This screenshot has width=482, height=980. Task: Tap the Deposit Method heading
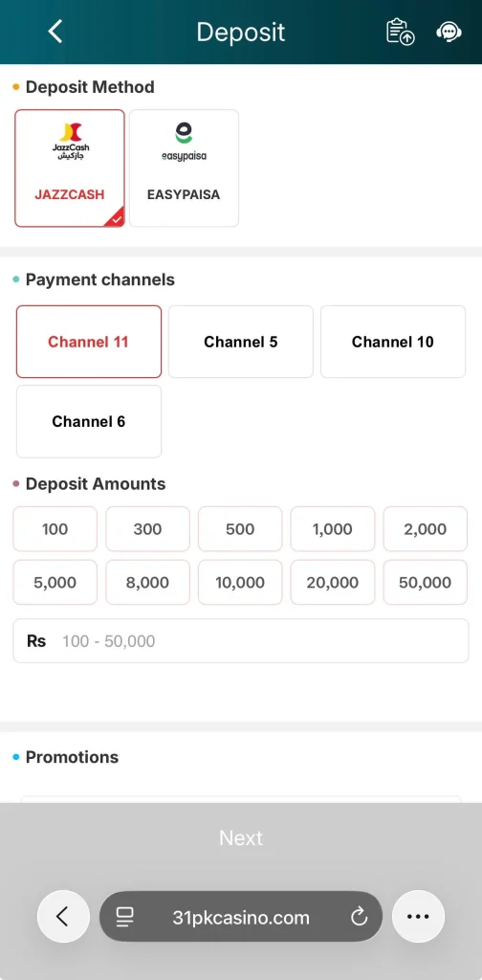coord(90,87)
